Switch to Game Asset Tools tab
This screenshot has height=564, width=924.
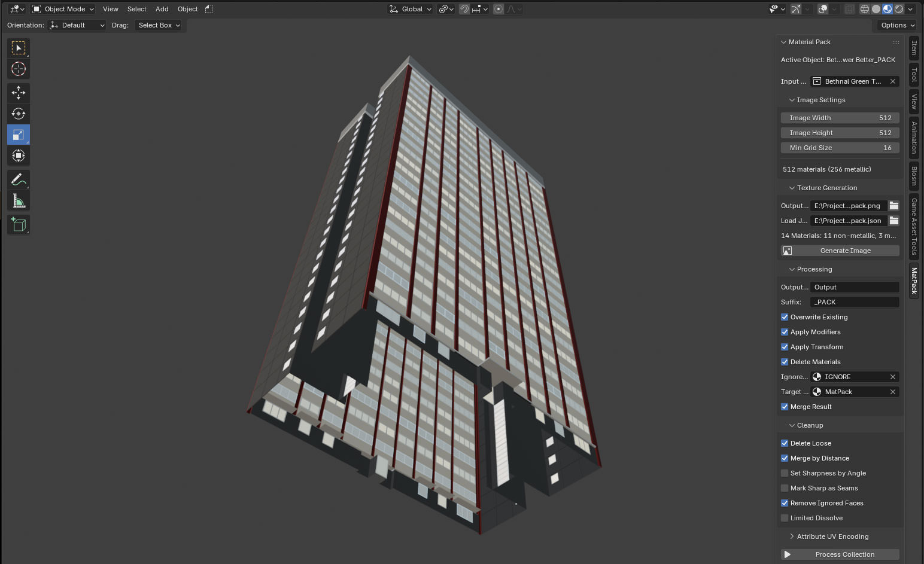coord(914,226)
